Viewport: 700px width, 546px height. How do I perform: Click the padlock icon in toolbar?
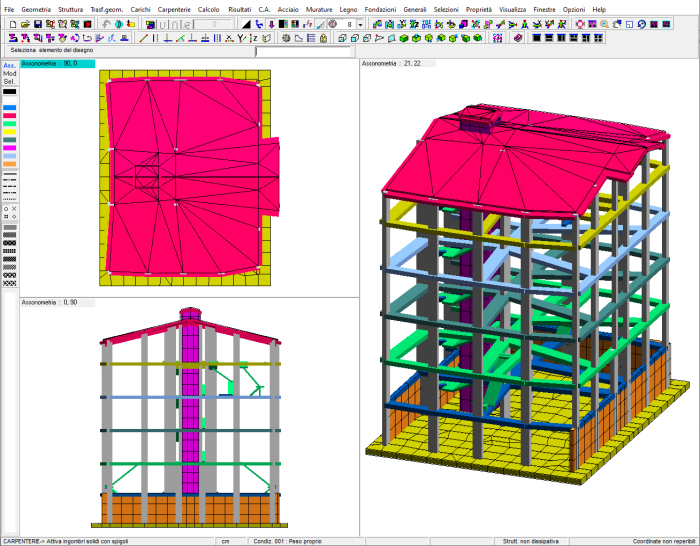tap(323, 37)
